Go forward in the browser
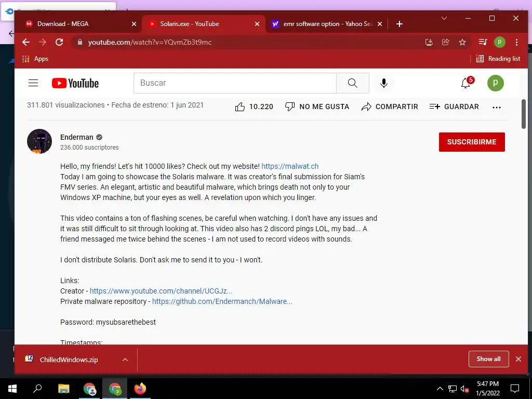Viewport: 532px width, 399px height. pos(43,42)
